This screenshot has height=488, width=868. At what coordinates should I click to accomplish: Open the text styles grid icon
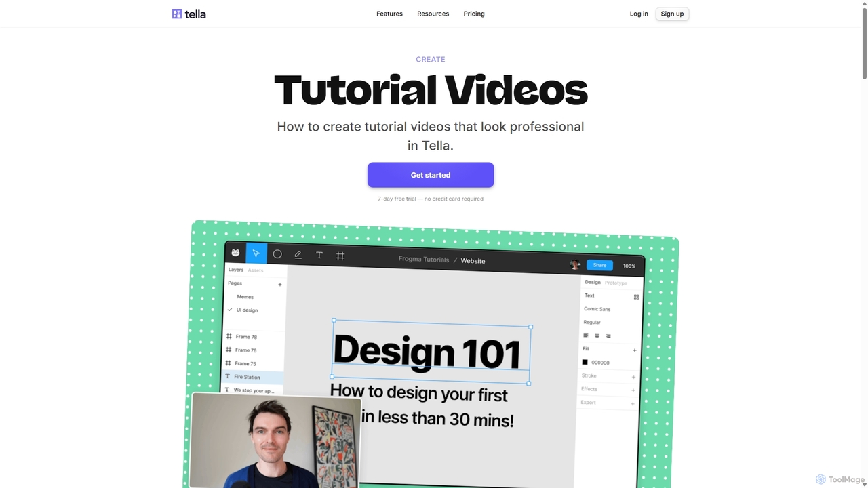(636, 297)
